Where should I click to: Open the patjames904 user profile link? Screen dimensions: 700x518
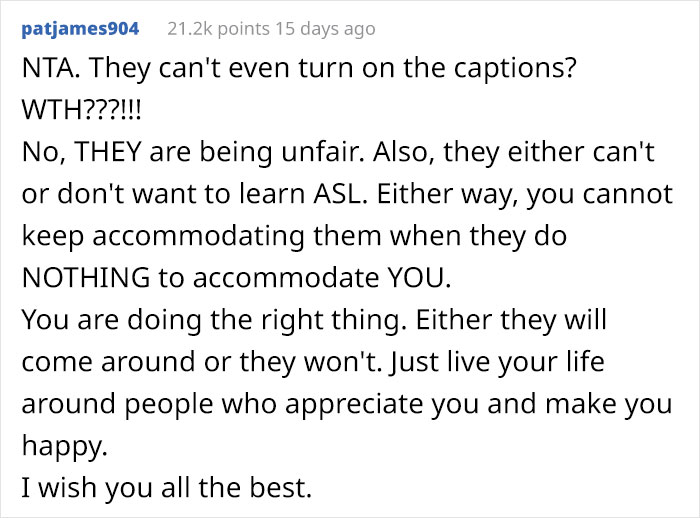(80, 28)
